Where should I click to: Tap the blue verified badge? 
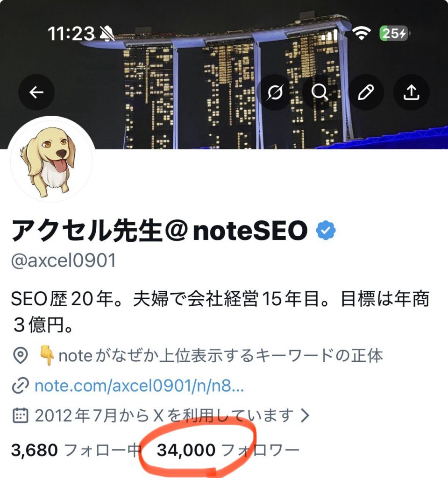pyautogui.click(x=326, y=230)
